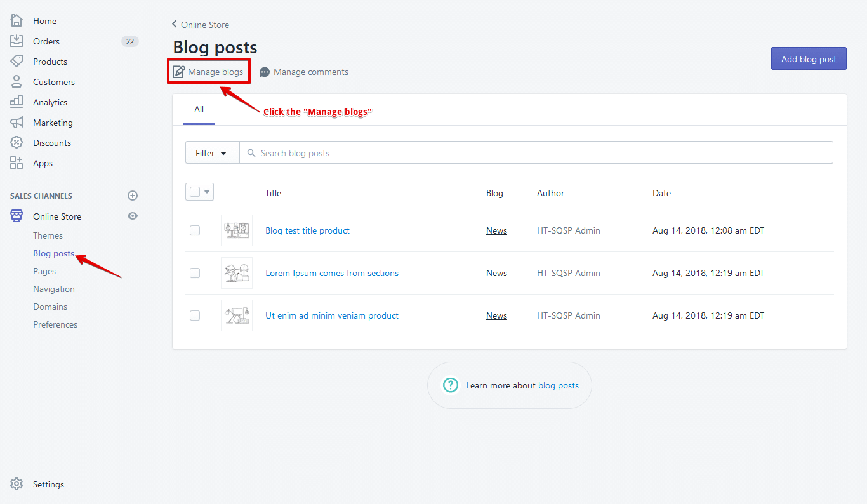Open the bulk selection arrow
Screen dimensions: 867x504
206,191
